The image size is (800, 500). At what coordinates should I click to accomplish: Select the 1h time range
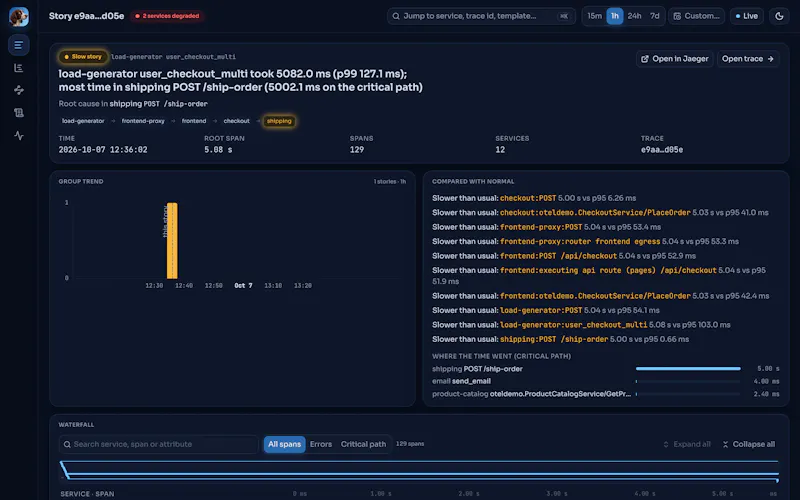click(x=615, y=16)
